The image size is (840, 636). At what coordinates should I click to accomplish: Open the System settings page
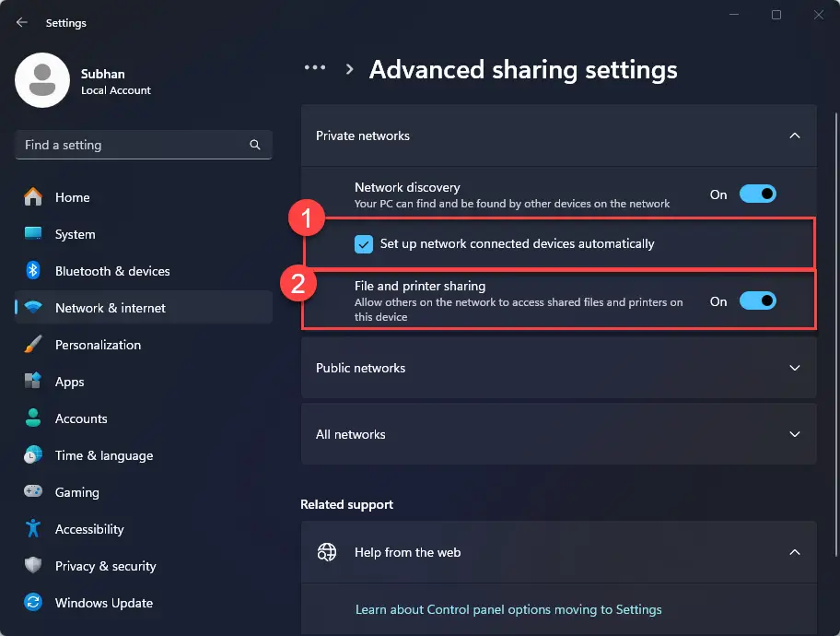tap(75, 234)
